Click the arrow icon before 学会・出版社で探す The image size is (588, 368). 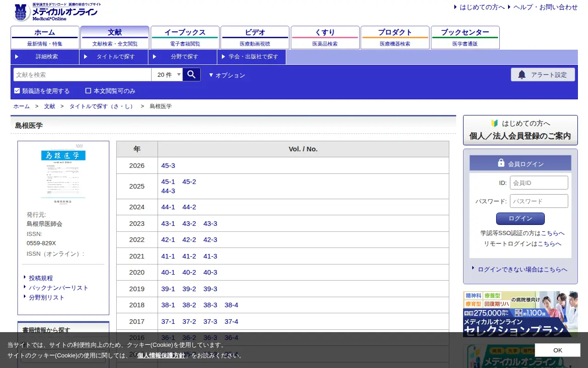pyautogui.click(x=223, y=57)
